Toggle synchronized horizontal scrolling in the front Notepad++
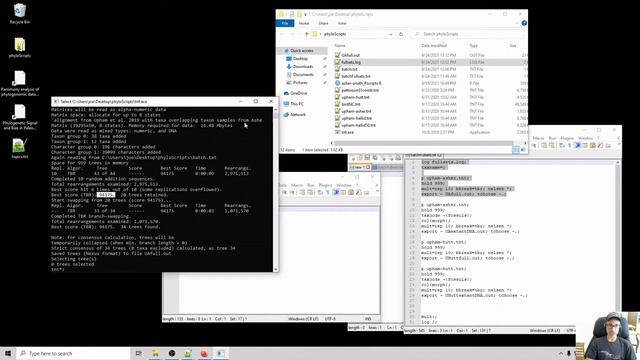This screenshot has width=640, height=360. click(x=310, y=192)
